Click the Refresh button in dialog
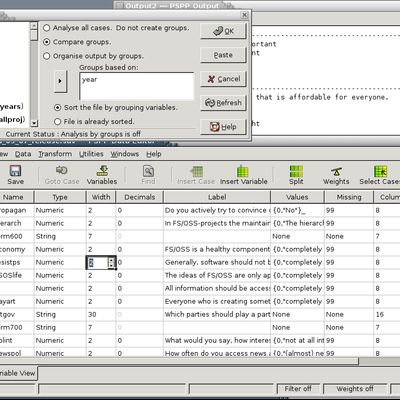 223,103
